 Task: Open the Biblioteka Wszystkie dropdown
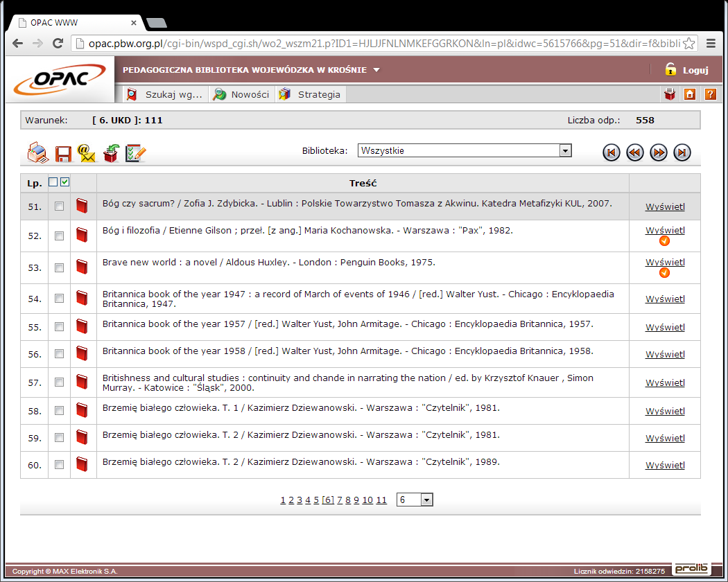click(465, 150)
